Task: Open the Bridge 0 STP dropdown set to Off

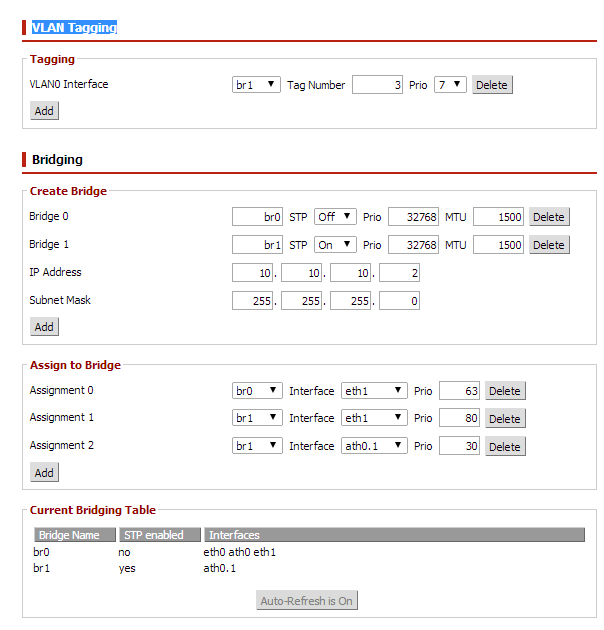Action: tap(335, 217)
